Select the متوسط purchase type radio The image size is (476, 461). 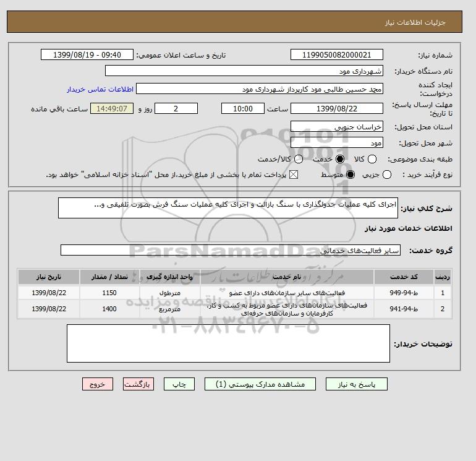pos(351,174)
